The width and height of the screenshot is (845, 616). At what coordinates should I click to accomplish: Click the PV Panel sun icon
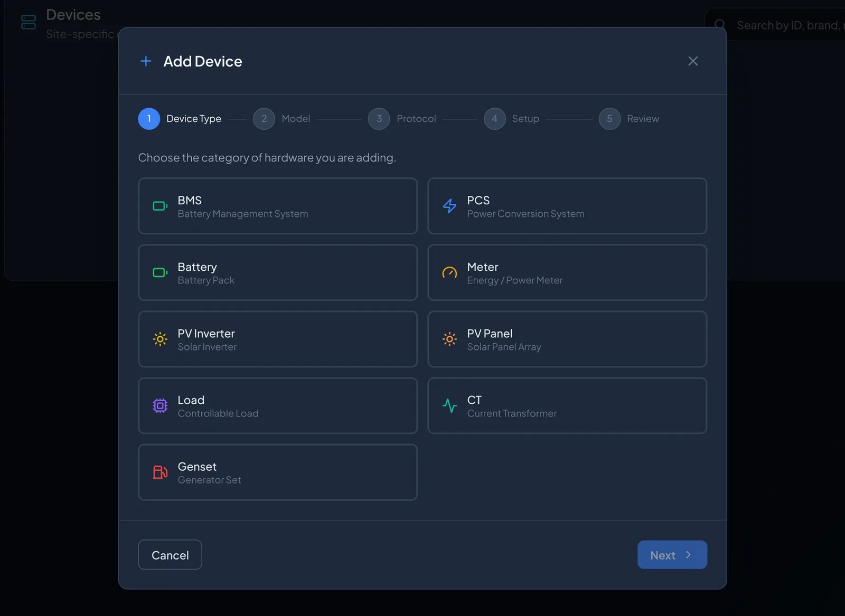click(449, 339)
